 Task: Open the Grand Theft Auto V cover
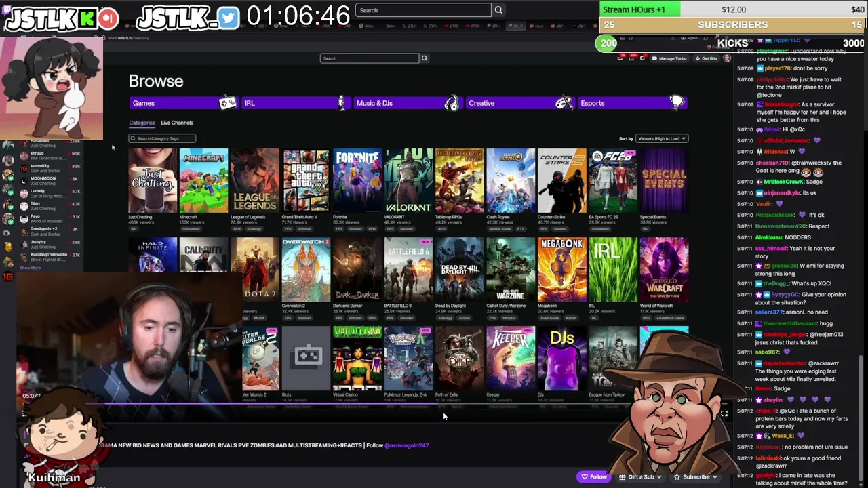[306, 180]
